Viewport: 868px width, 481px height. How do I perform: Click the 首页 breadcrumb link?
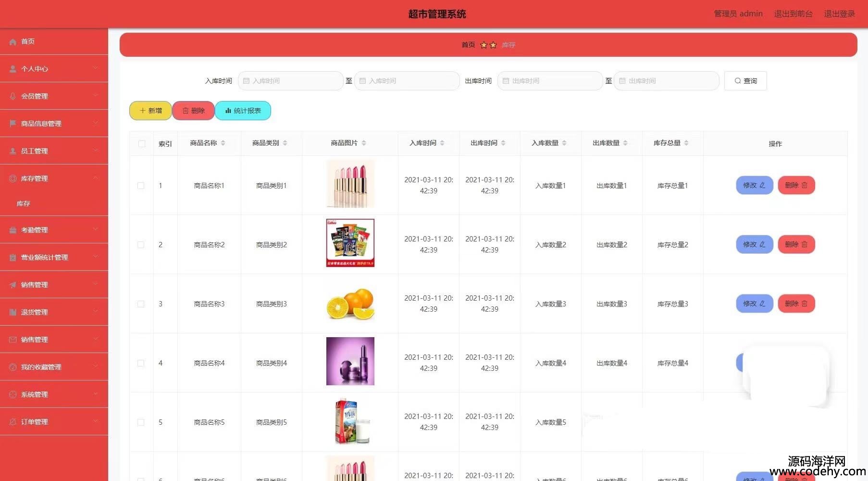coord(468,45)
